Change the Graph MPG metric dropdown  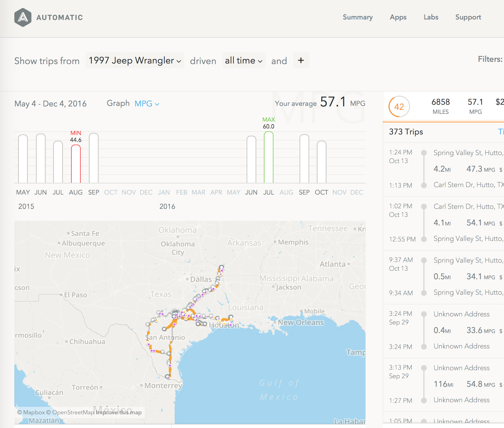tap(147, 104)
